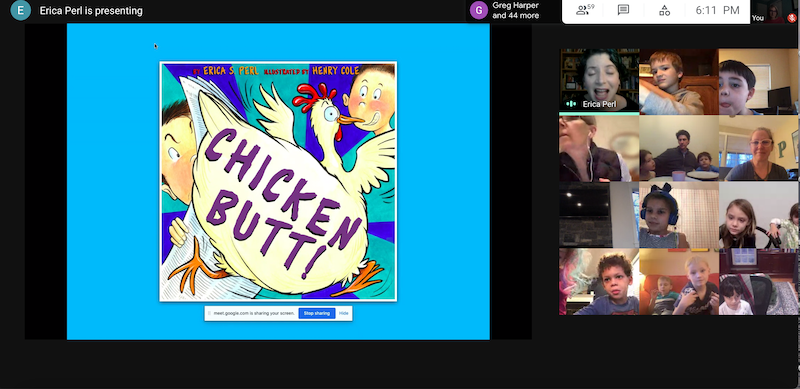Click 'Erica Perl is presenting' text
Viewport: 800px width, 389px height.
click(91, 11)
